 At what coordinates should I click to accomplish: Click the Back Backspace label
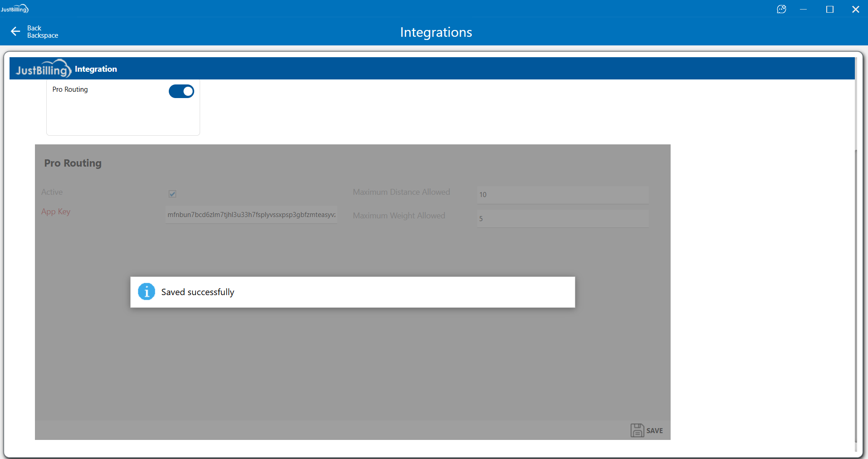[x=42, y=32]
